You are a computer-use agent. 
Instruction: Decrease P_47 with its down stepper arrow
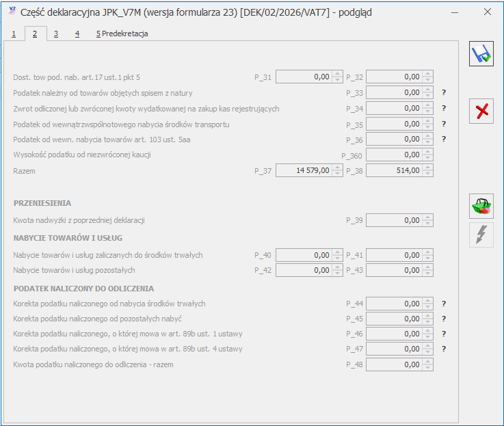428,351
